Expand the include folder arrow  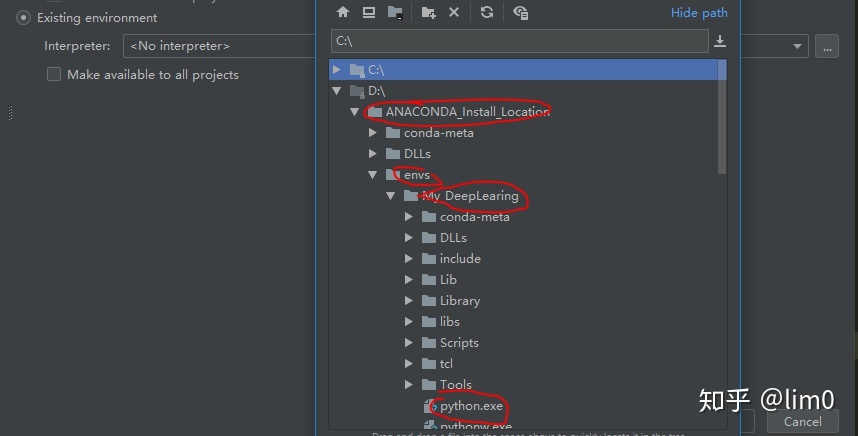pyautogui.click(x=409, y=258)
